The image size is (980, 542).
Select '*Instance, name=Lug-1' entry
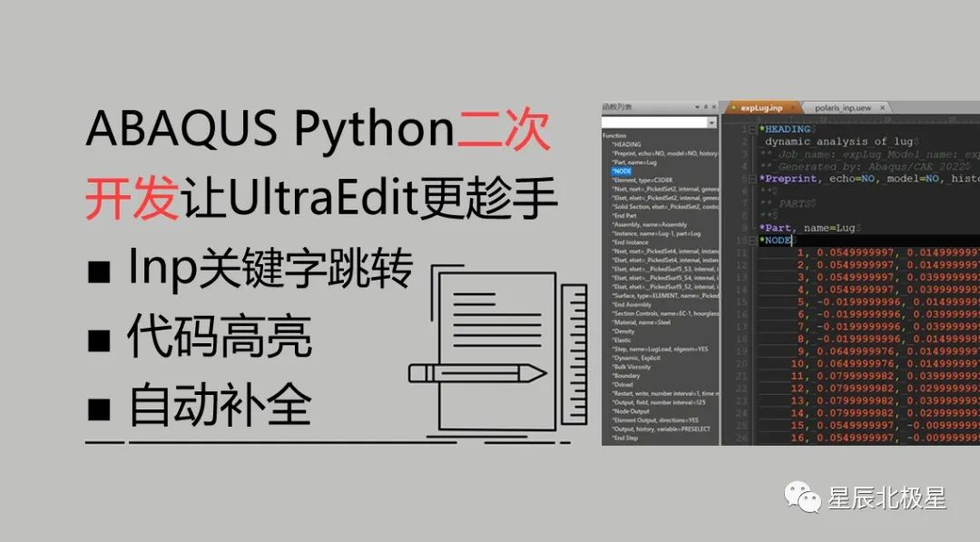656,233
